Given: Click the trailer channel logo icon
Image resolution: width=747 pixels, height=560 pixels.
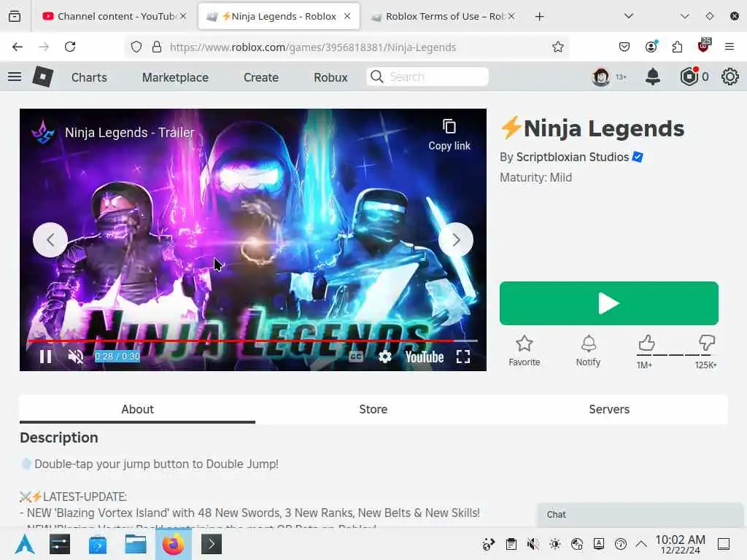Looking at the screenshot, I should click(43, 132).
